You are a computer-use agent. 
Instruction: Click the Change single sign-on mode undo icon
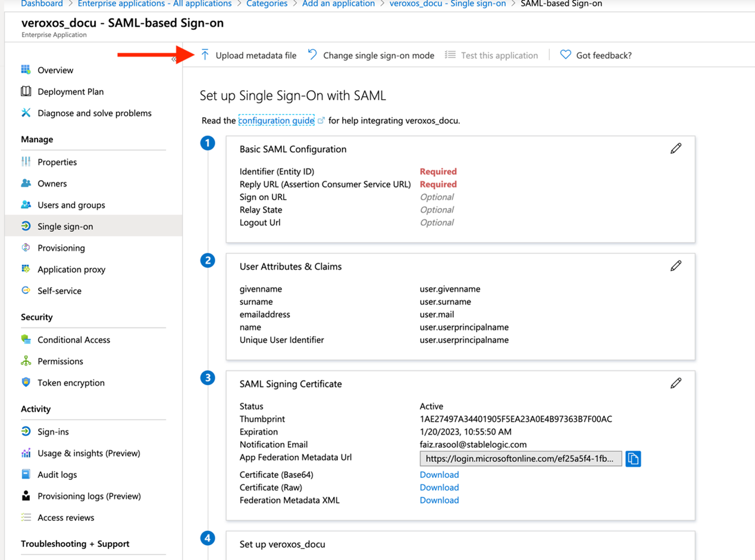pos(312,55)
